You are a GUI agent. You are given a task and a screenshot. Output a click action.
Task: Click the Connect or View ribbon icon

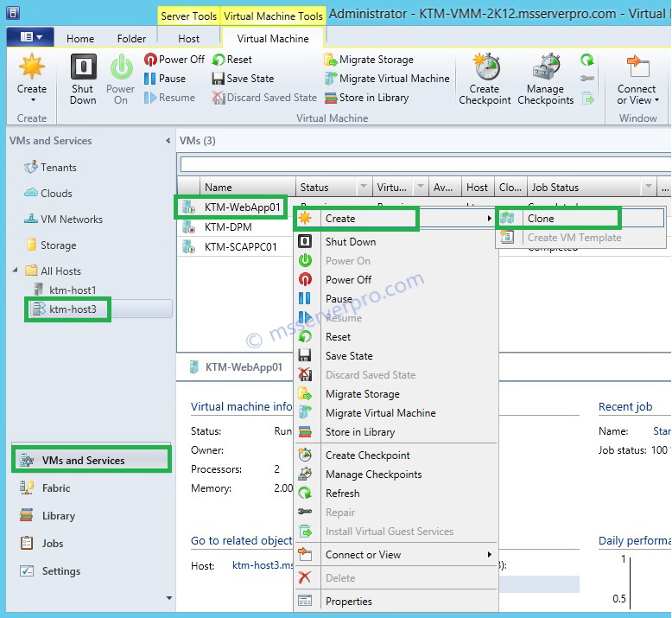[x=638, y=66]
